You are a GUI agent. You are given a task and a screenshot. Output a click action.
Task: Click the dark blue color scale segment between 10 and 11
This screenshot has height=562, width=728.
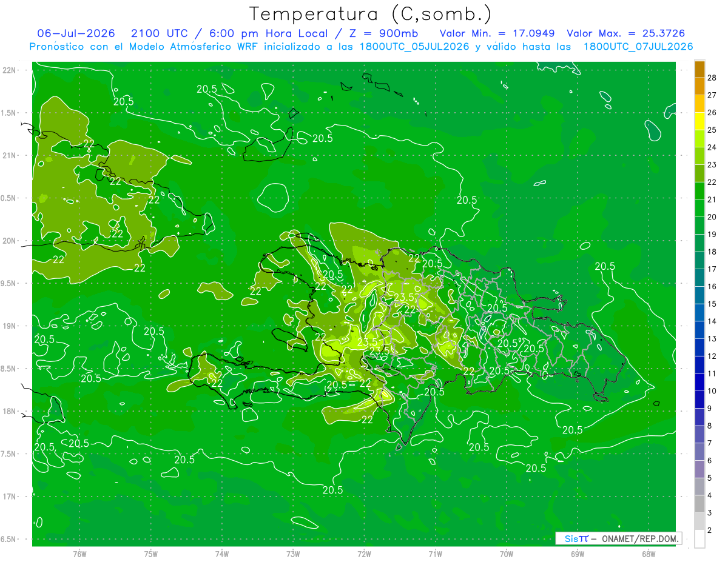point(699,383)
